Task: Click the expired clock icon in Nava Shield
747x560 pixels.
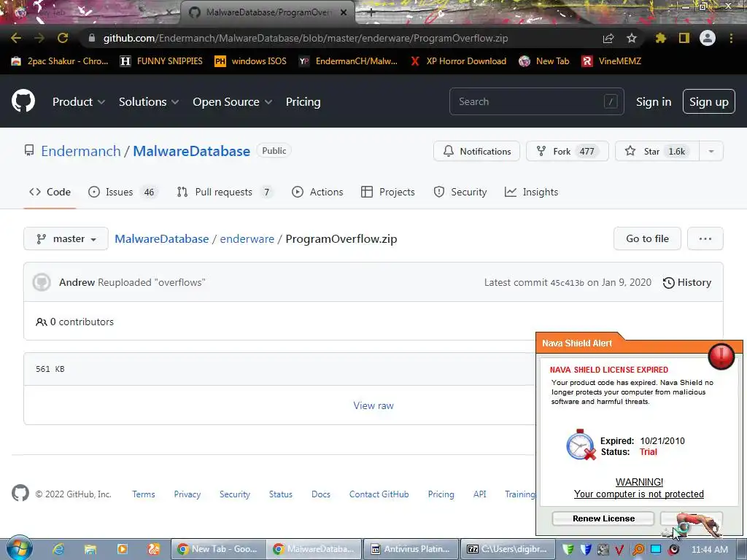Action: (x=580, y=445)
